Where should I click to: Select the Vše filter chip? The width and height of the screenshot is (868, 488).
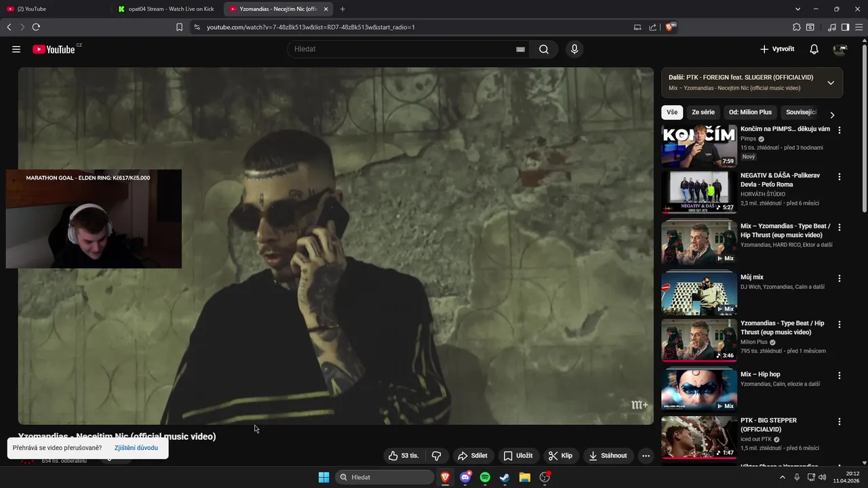tap(672, 112)
